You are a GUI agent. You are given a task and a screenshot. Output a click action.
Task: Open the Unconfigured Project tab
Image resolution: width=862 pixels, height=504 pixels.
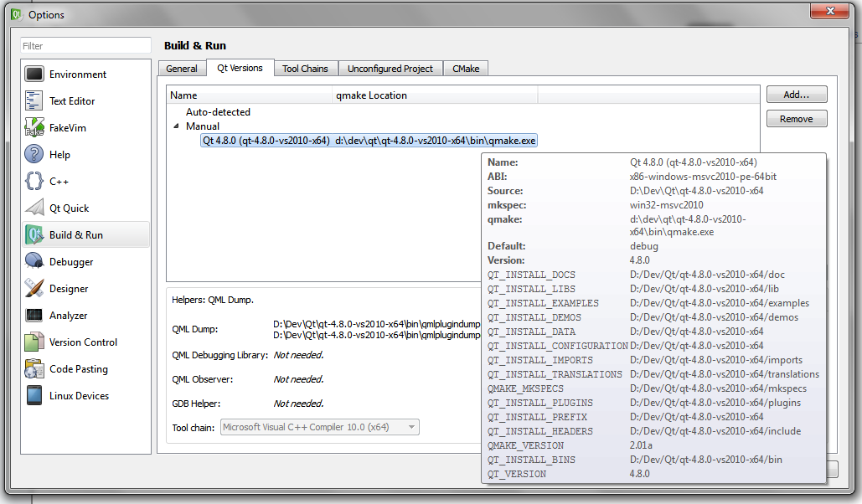coord(390,69)
